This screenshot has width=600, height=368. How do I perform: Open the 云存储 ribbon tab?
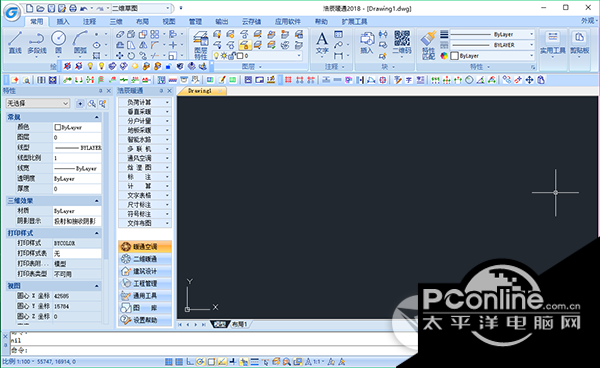pos(251,21)
